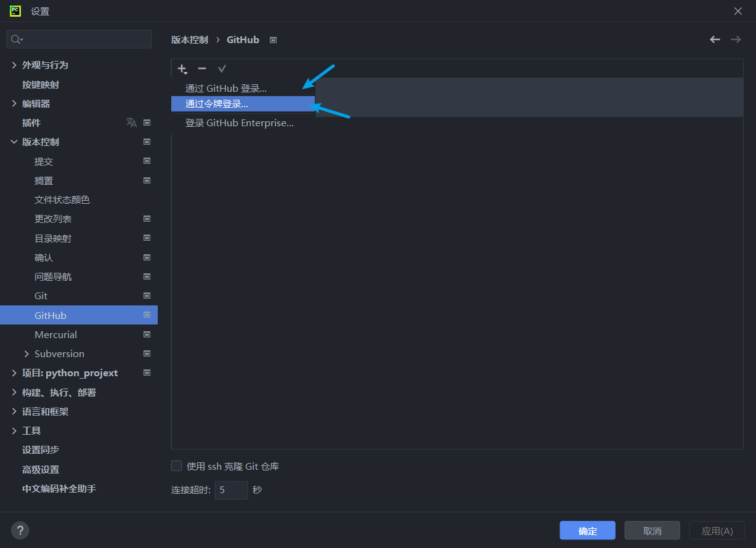Expand the 构建、执行、部署 section
Viewport: 756px width, 548px height.
tap(14, 392)
